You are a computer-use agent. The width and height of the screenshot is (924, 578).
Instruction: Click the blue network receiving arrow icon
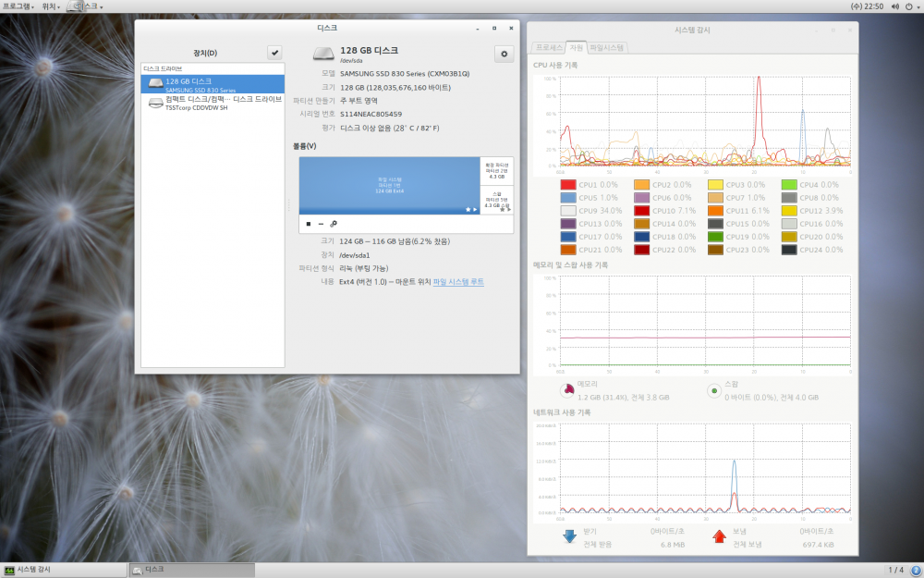tap(569, 536)
